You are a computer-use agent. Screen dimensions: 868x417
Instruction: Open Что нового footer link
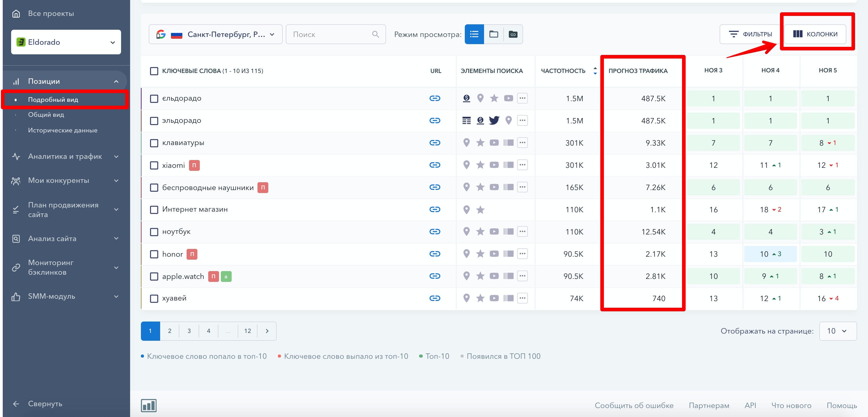pos(791,406)
